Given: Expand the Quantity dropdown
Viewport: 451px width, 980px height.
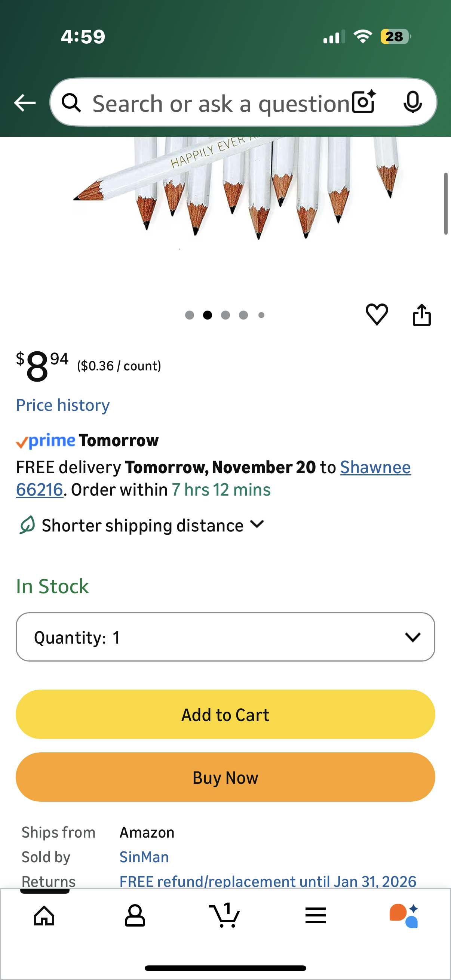Looking at the screenshot, I should tap(225, 637).
